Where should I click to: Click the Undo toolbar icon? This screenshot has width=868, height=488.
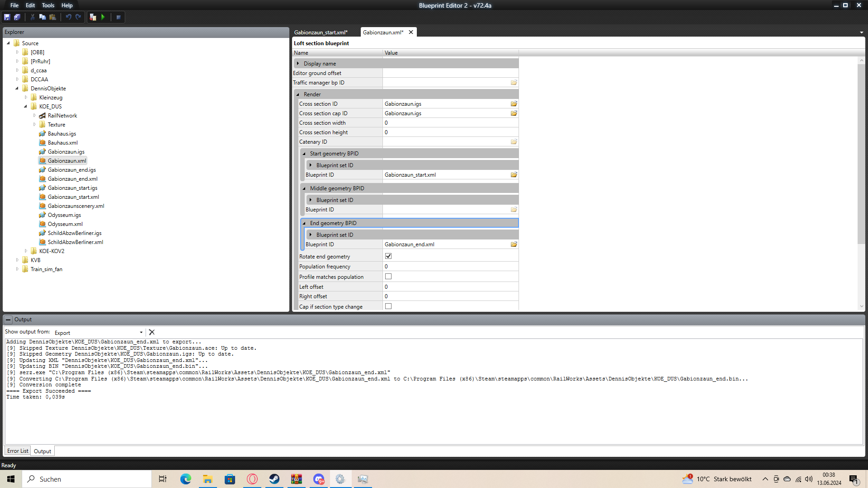point(68,17)
